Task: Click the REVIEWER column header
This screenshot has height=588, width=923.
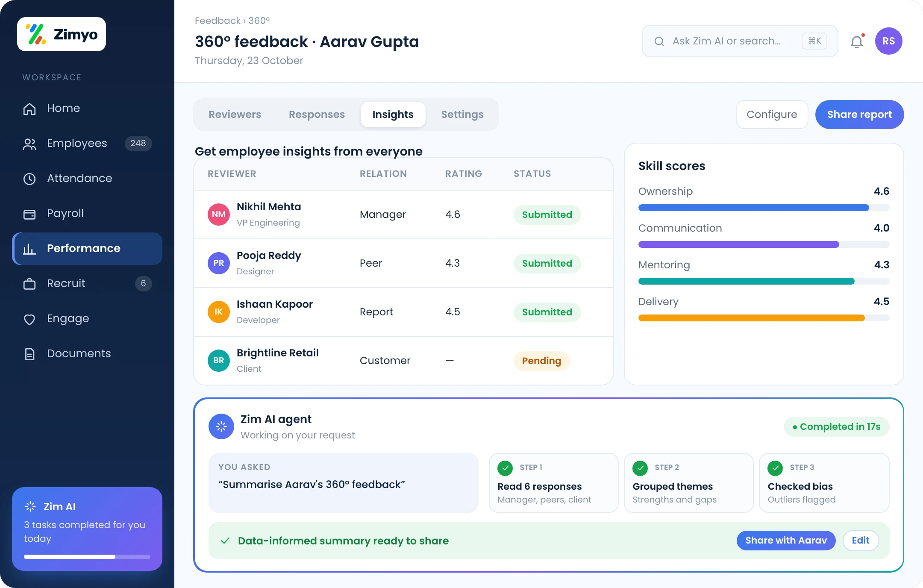Action: point(232,174)
